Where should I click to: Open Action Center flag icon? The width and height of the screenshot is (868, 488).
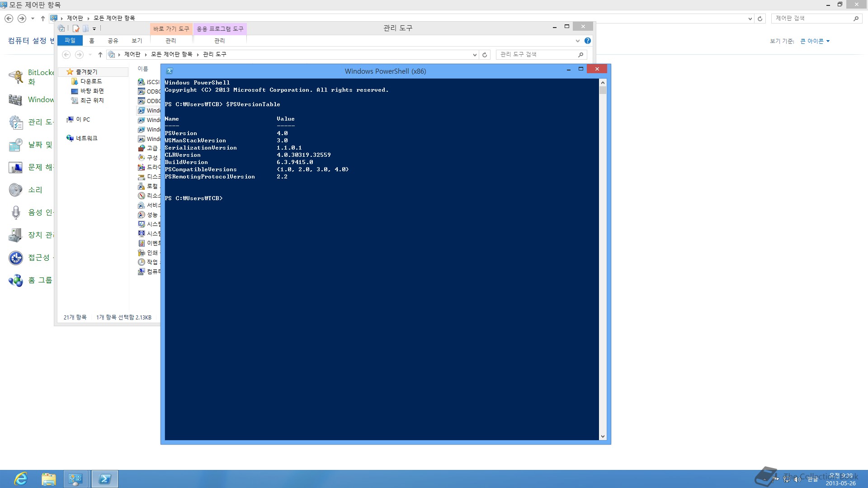point(776,479)
